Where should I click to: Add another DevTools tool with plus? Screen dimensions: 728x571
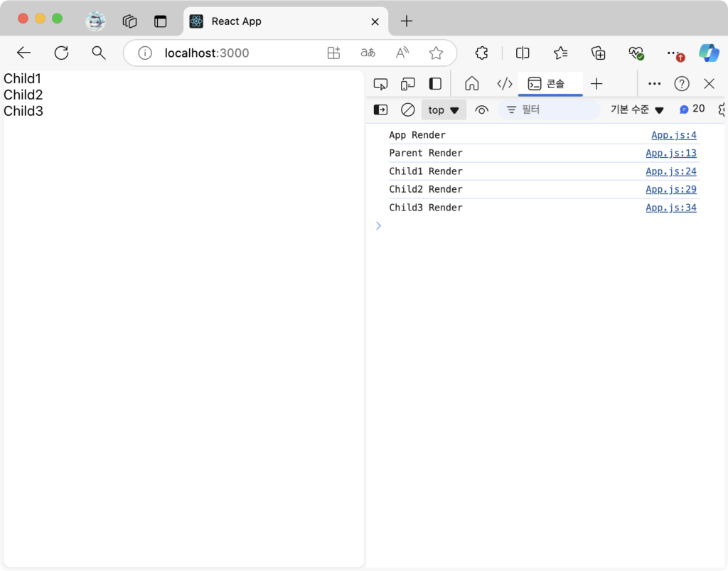click(x=596, y=84)
